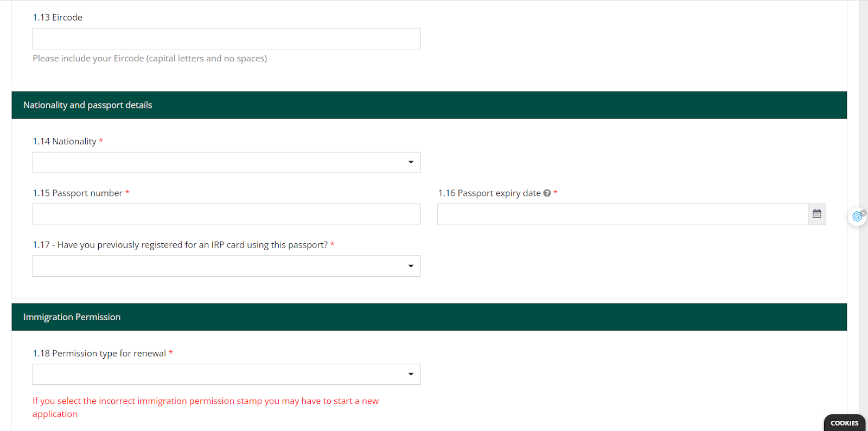
Task: Open the 1.14 Nationality dropdown
Action: (x=226, y=162)
